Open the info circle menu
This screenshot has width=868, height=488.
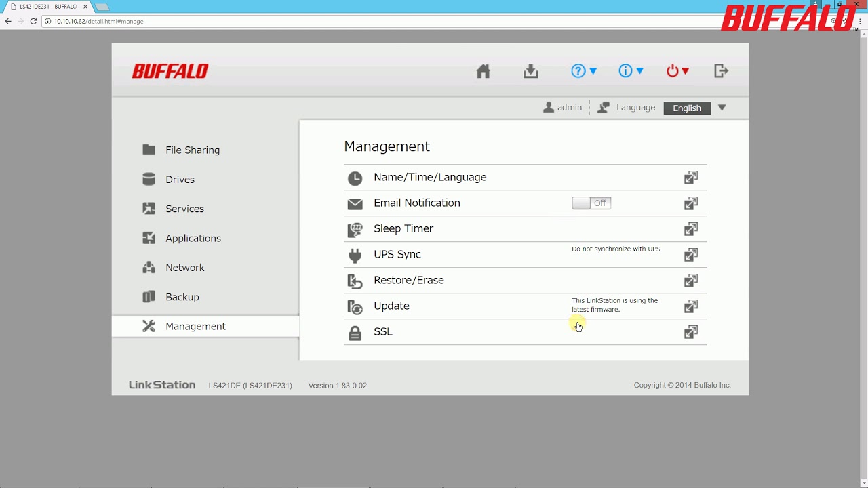(x=631, y=71)
